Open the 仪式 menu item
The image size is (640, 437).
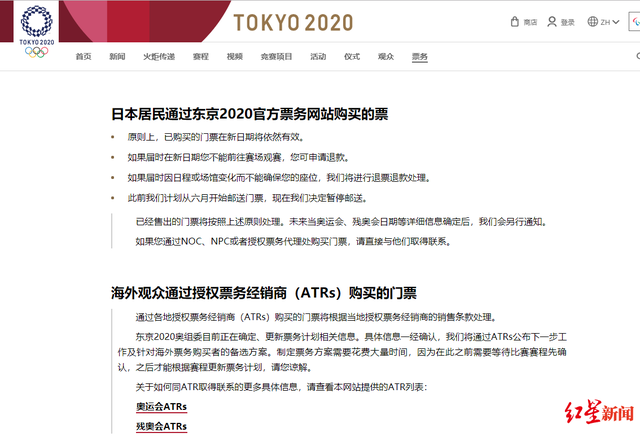[352, 56]
